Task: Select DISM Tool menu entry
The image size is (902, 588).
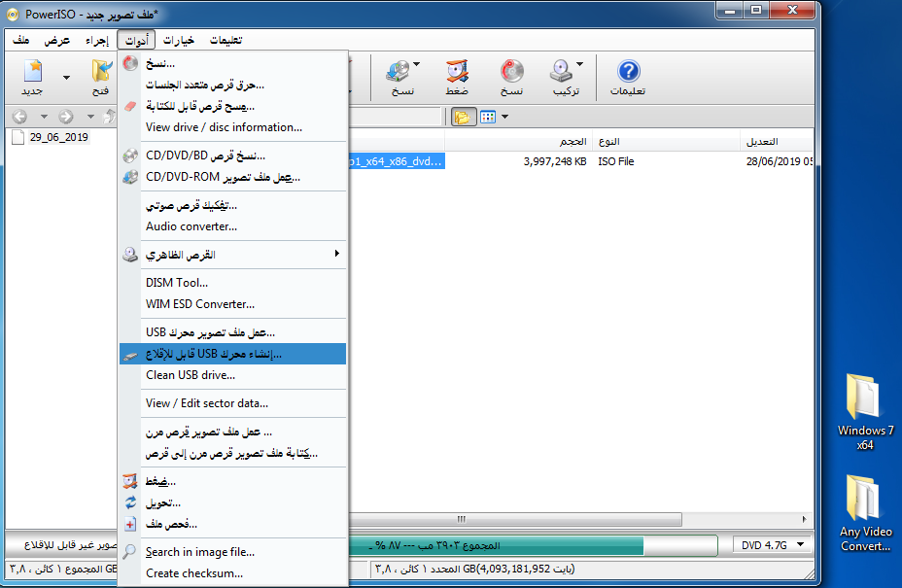Action: 232,283
